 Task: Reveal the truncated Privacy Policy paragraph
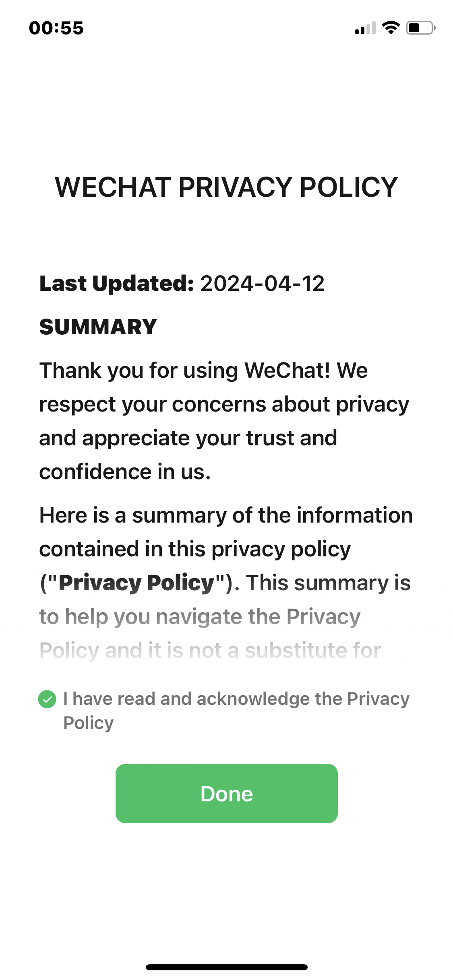[209, 648]
